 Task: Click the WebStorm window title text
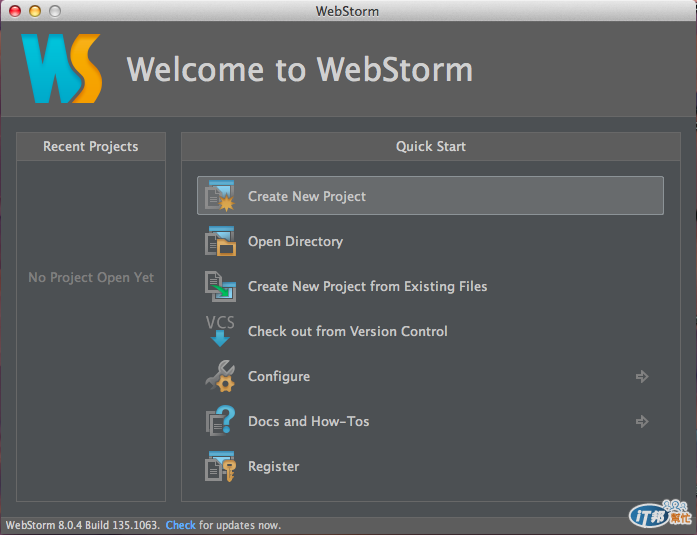[x=347, y=11]
